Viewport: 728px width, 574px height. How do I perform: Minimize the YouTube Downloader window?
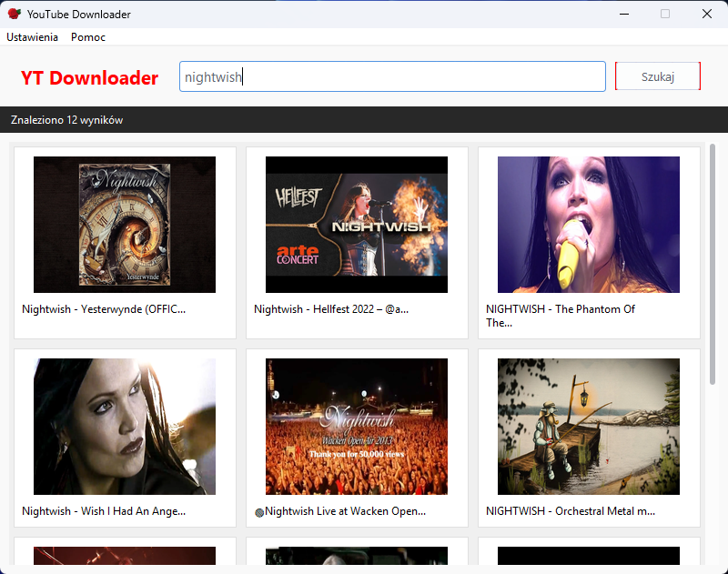(624, 14)
